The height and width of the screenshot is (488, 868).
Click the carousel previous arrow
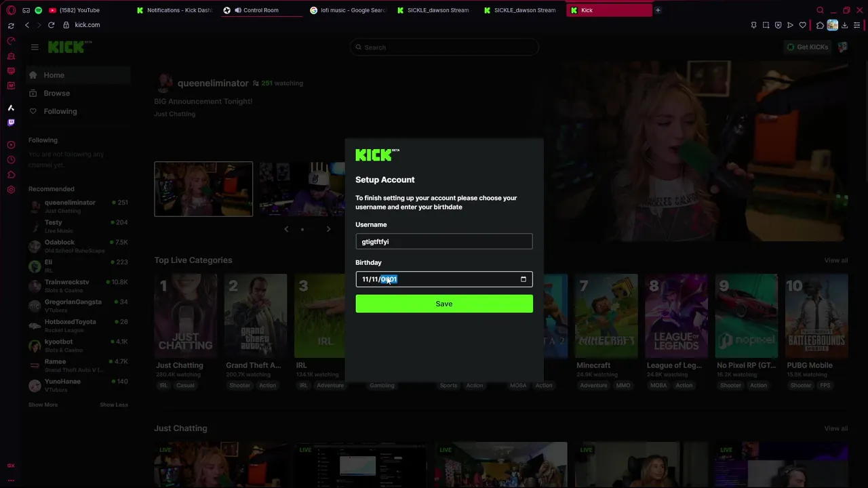286,229
